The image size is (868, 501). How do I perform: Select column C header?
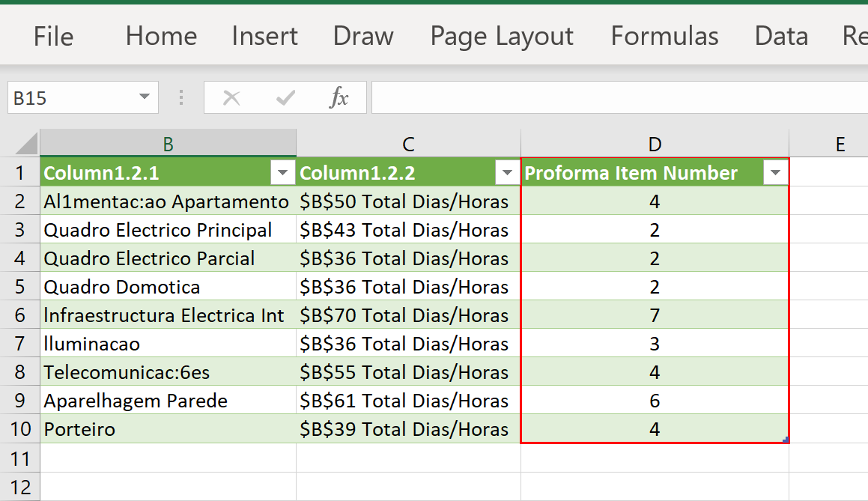[x=408, y=145]
